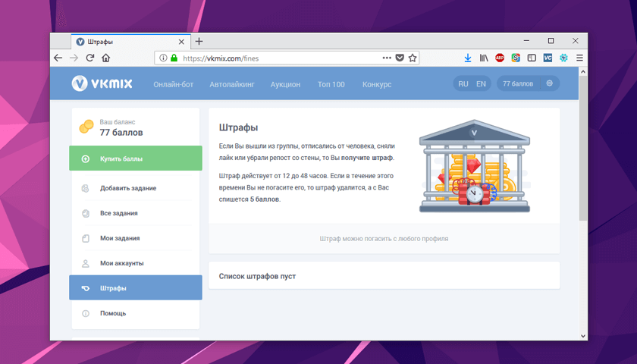Go to Аукцион in the top navigation
Screen dimensions: 637x364
[x=285, y=84]
